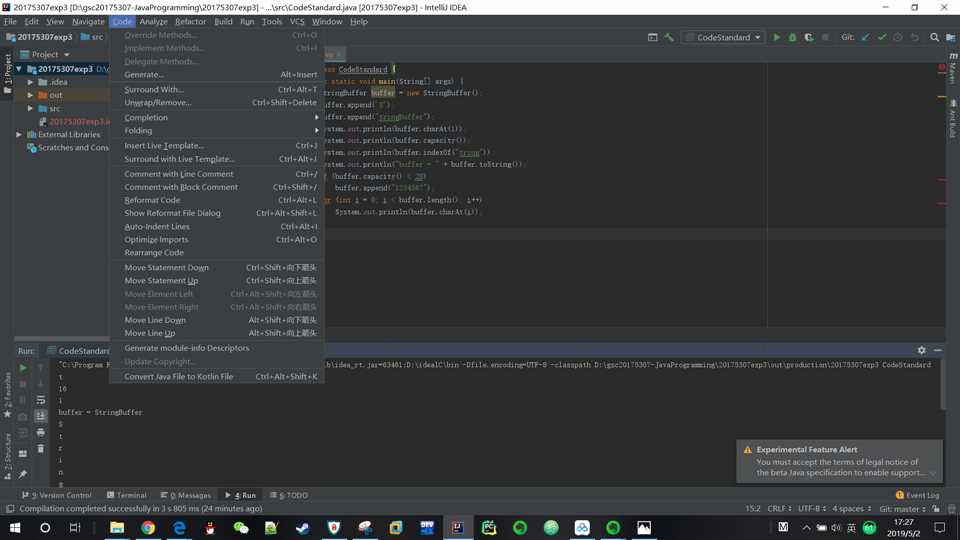Open Project Structure icon in toolbar

tap(950, 37)
